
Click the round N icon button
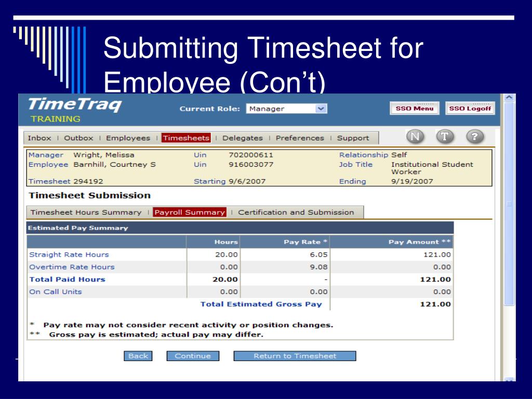pyautogui.click(x=415, y=137)
